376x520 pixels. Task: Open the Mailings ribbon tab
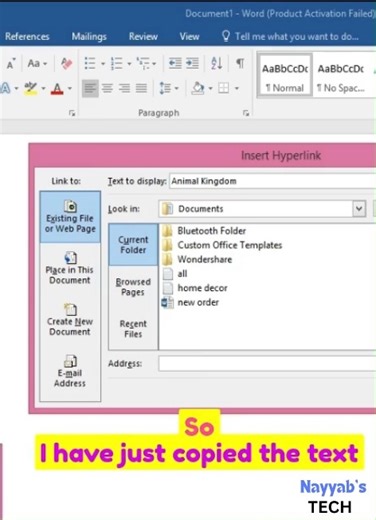tap(89, 36)
